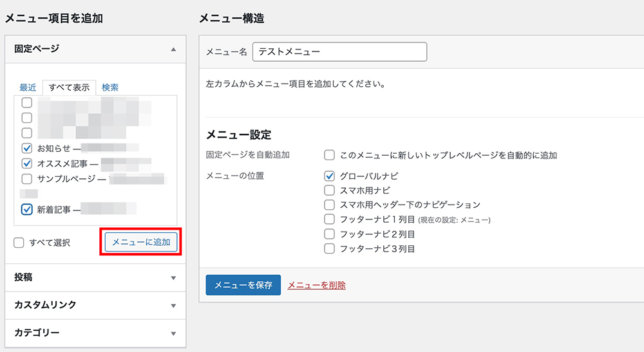Screen dimensions: 644x352
Task: Focus the メニュー名 text field
Action: point(339,51)
